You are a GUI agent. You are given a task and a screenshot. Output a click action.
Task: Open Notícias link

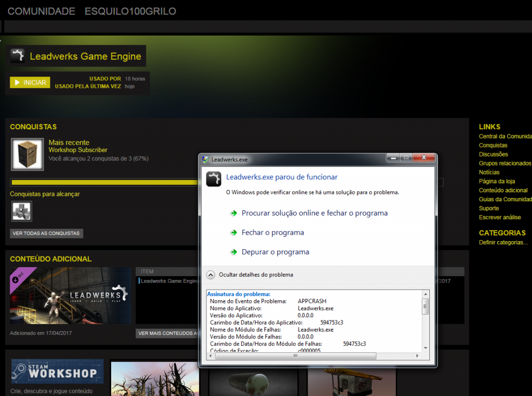(489, 172)
